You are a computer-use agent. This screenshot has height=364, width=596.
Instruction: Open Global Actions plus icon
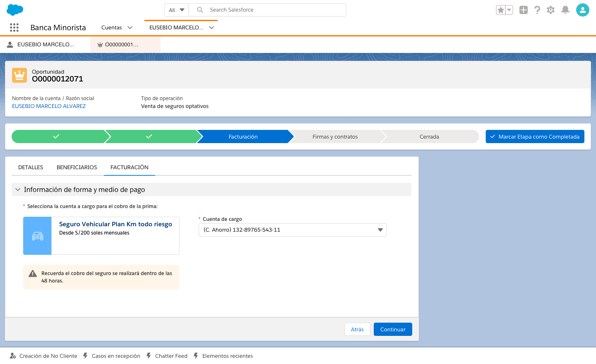524,10
